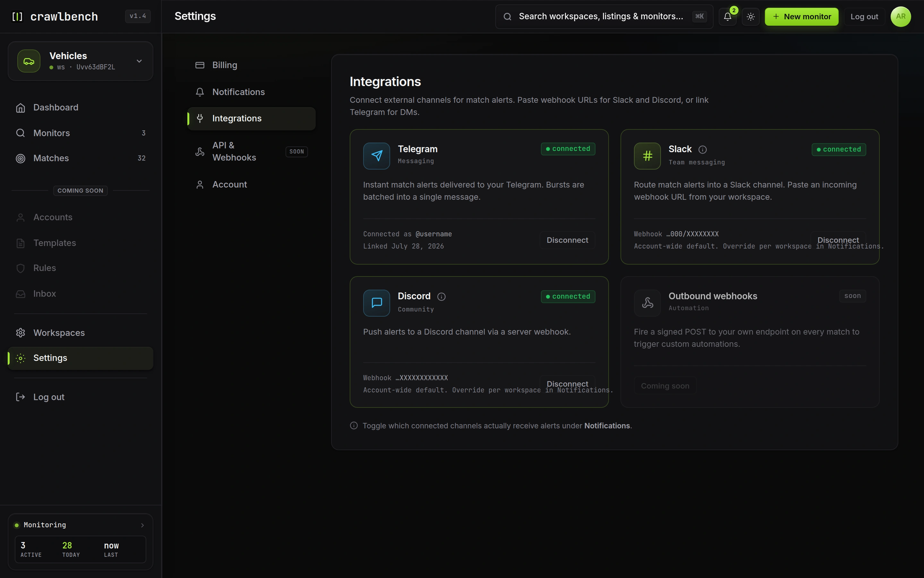This screenshot has width=924, height=578.
Task: Click the disabled Coming soon button
Action: (665, 386)
